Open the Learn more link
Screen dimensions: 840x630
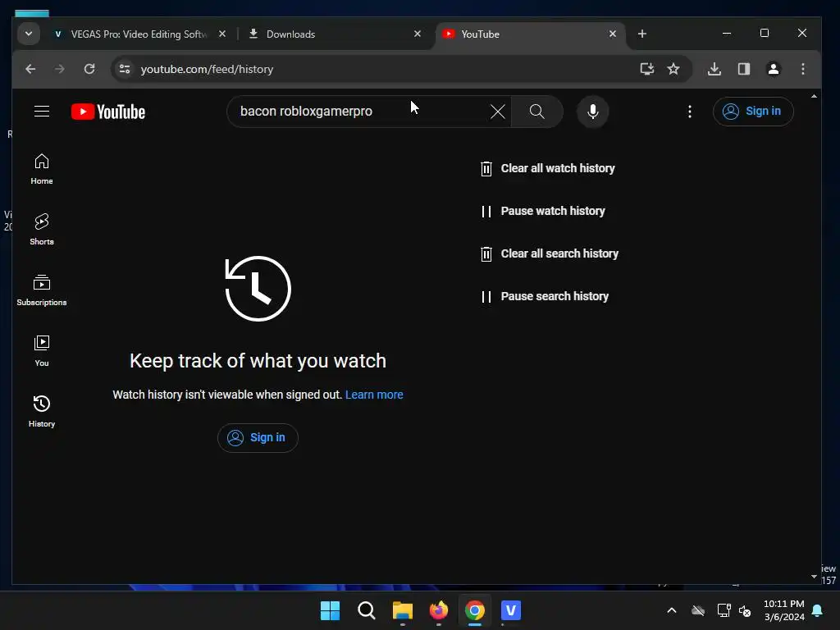[x=374, y=395]
